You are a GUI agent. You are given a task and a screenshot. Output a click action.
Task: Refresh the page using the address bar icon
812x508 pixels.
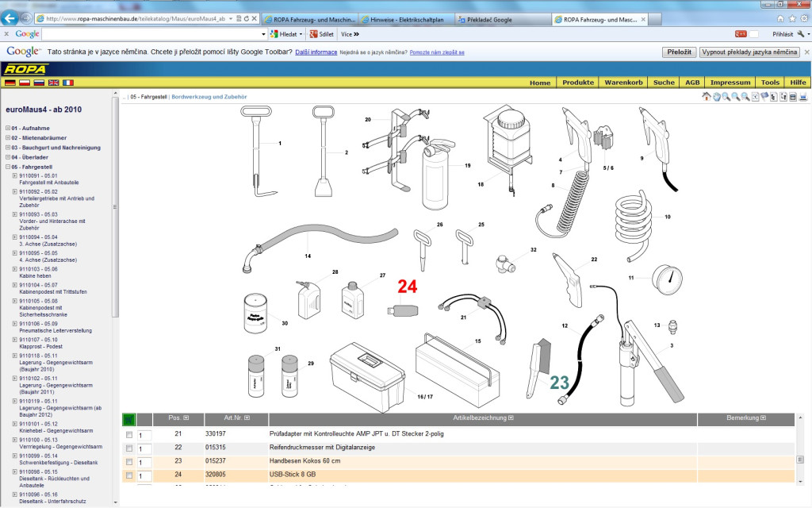(247, 19)
